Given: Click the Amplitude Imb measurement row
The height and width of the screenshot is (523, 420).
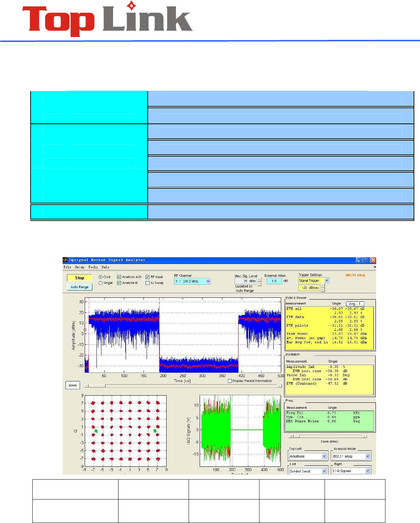Looking at the screenshot, I should 316,367.
